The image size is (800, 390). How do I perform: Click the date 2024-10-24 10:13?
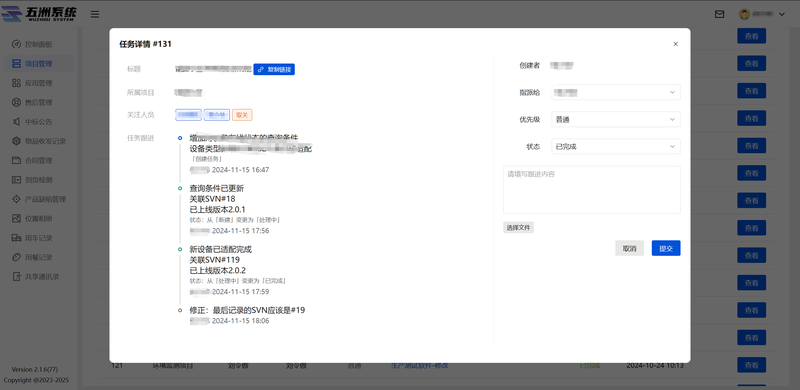point(655,365)
